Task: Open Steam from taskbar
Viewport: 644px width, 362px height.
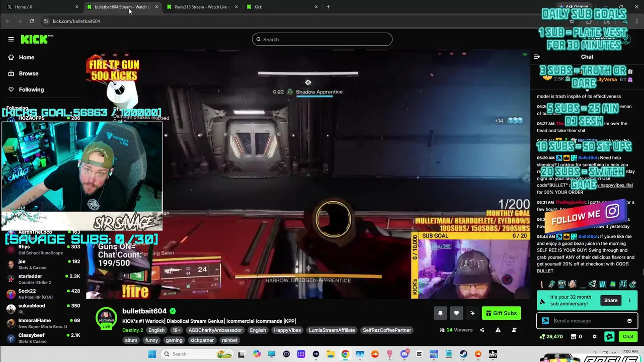Action: pyautogui.click(x=463, y=354)
